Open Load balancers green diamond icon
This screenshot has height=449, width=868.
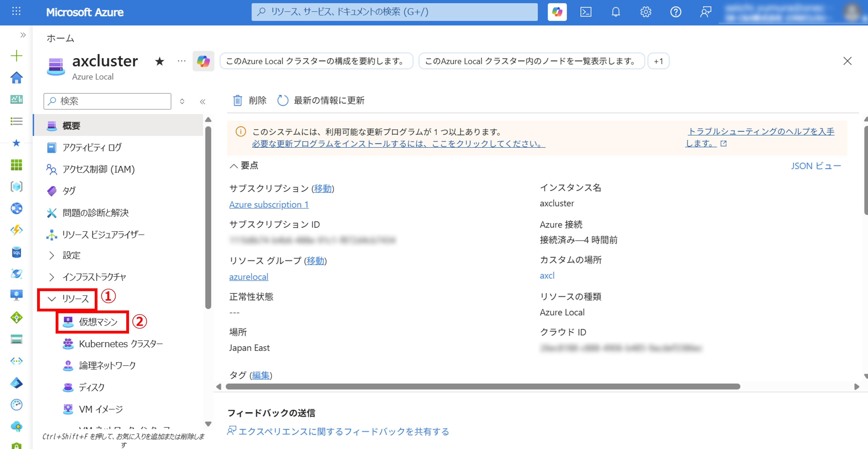[x=17, y=318]
